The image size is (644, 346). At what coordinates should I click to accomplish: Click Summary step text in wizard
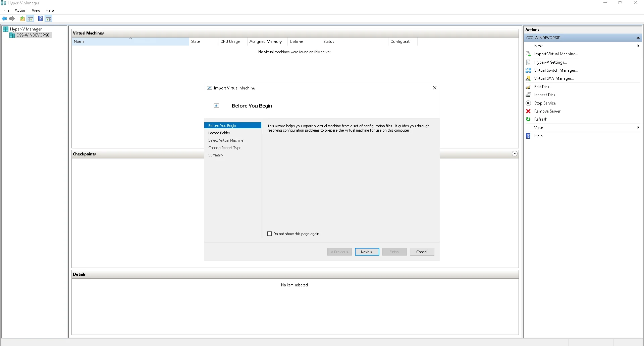[216, 155]
